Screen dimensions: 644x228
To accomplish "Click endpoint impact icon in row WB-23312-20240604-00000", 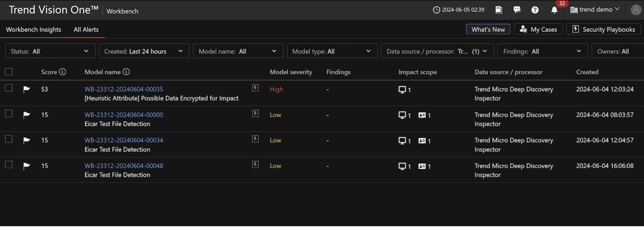I will (402, 115).
